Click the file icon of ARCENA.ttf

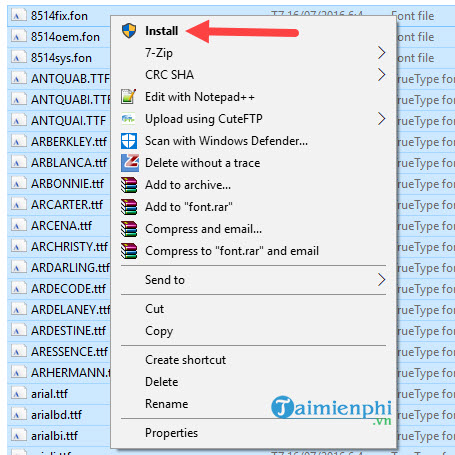18,225
